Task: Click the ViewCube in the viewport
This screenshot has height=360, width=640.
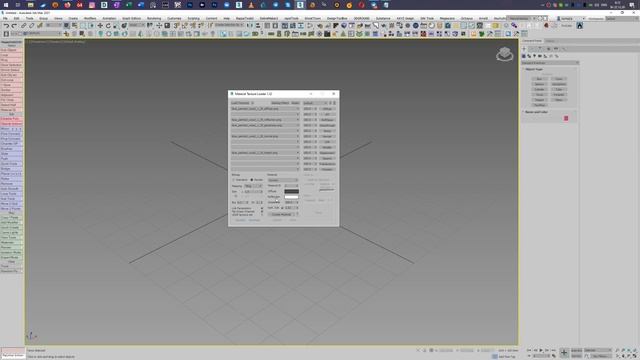Action: click(504, 54)
